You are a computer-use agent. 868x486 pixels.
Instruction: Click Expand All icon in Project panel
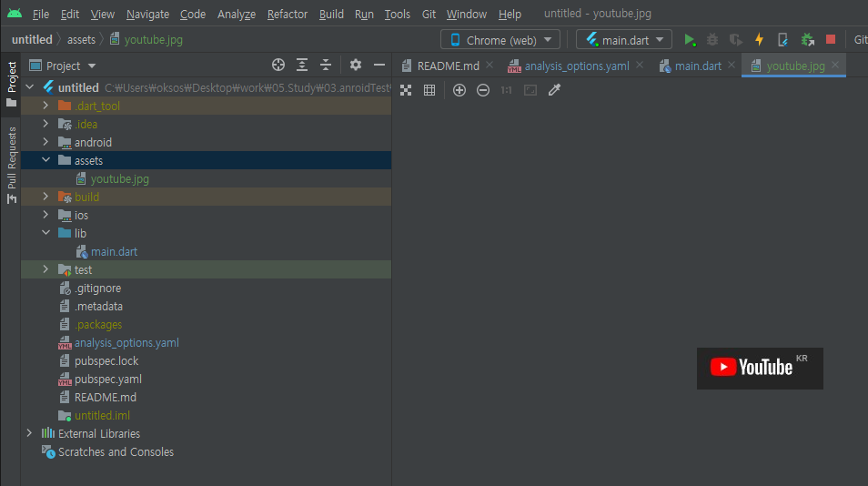[302, 66]
